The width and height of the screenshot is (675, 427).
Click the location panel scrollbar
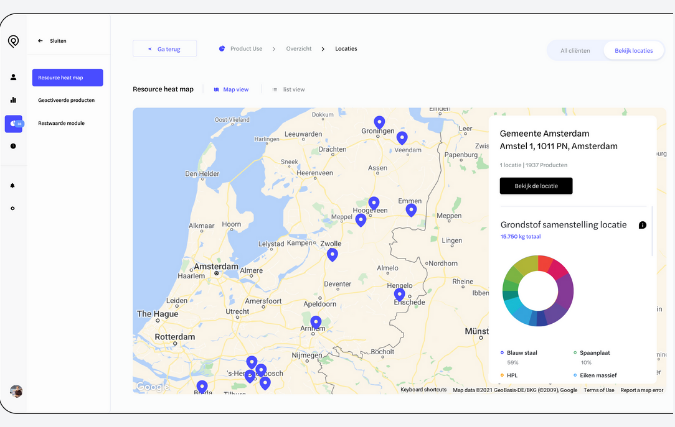[652, 231]
